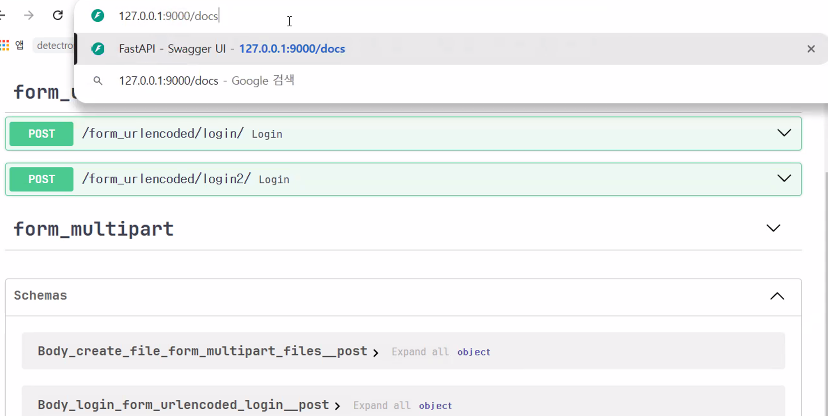The image size is (828, 416).
Task: Expand the Body_login_form_urlencoded_login__post schema
Action: 183,405
